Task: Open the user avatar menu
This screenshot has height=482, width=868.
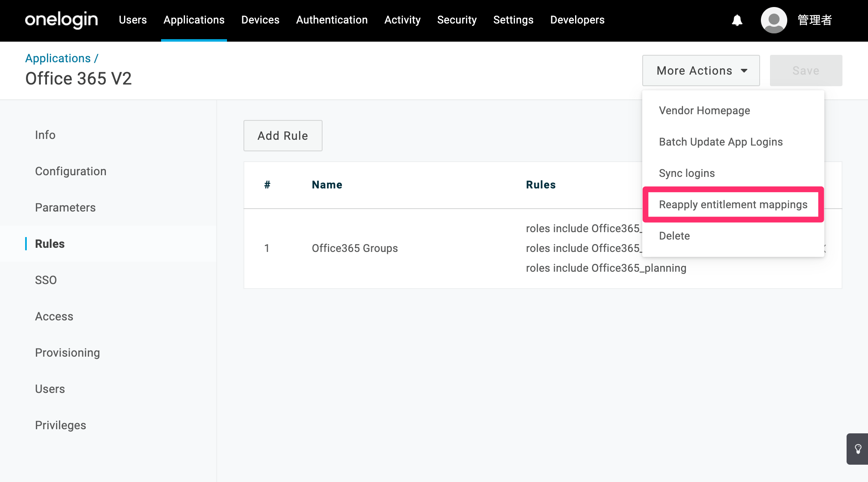Action: 774,20
